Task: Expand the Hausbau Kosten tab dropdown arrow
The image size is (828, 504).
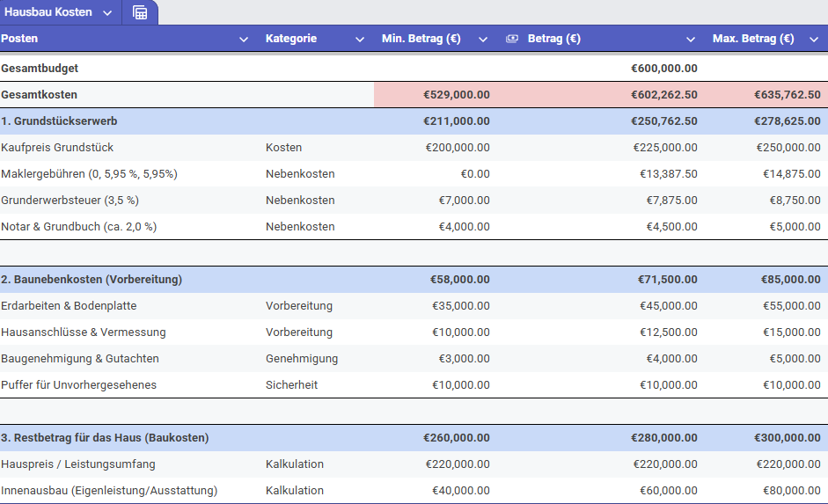Action: click(x=106, y=13)
